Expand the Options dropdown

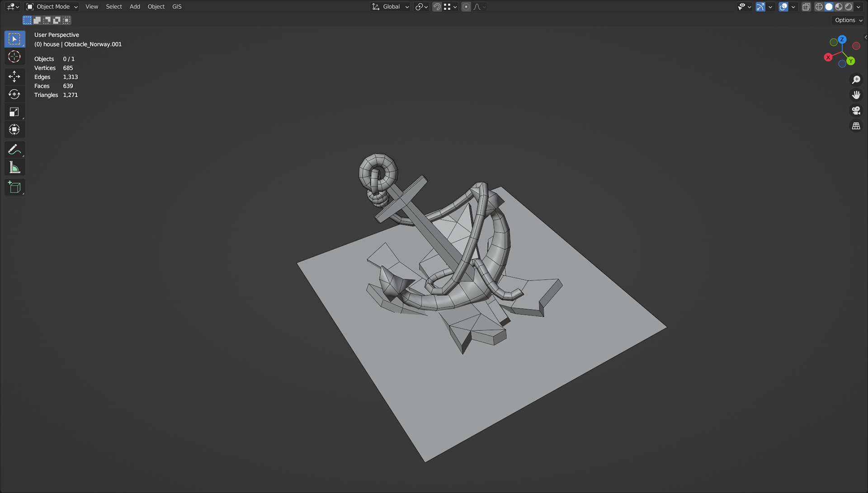tap(849, 20)
